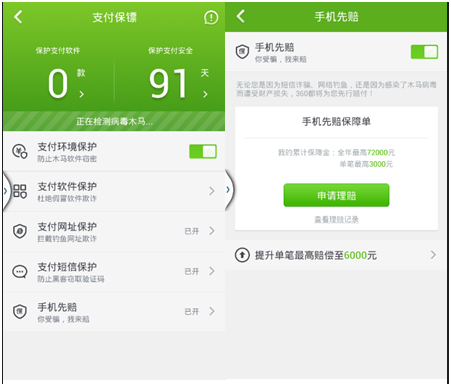Image resolution: width=451 pixels, height=386 pixels.
Task: Click the 杜绝假冒软件欺诈 subtitle
Action: tap(67, 199)
